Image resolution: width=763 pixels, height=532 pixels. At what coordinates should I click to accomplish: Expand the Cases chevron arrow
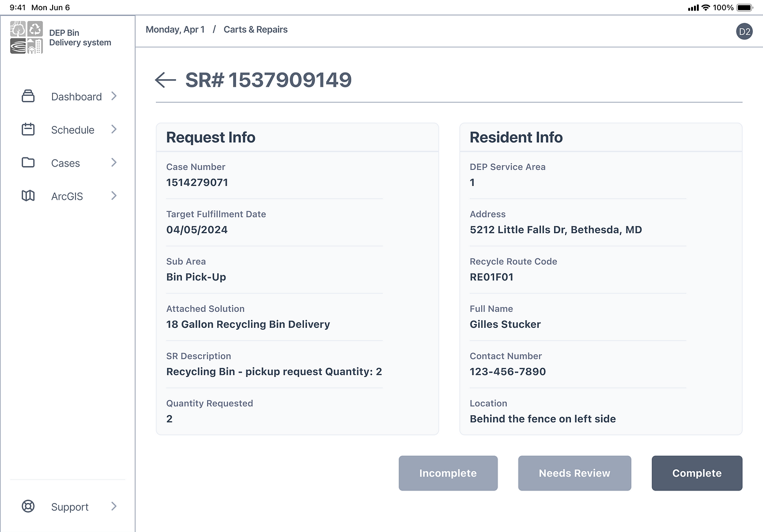point(114,163)
